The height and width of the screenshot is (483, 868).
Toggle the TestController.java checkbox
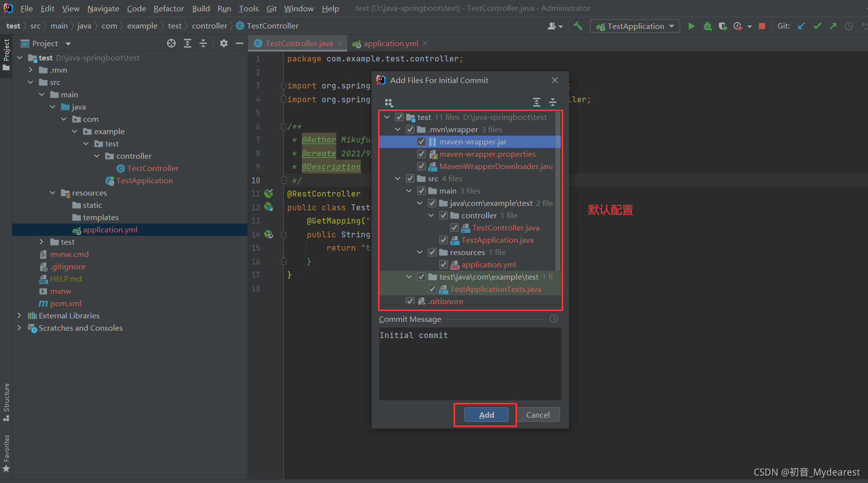pyautogui.click(x=454, y=227)
